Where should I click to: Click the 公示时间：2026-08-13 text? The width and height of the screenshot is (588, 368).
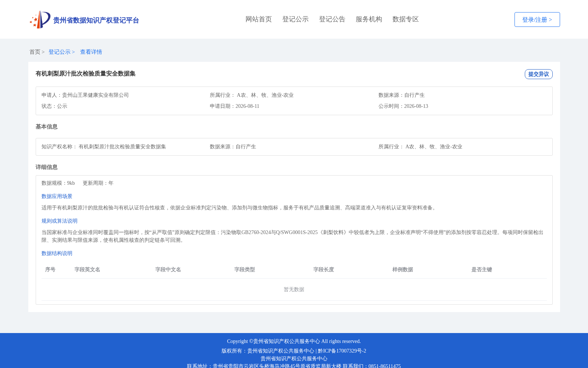tap(403, 106)
